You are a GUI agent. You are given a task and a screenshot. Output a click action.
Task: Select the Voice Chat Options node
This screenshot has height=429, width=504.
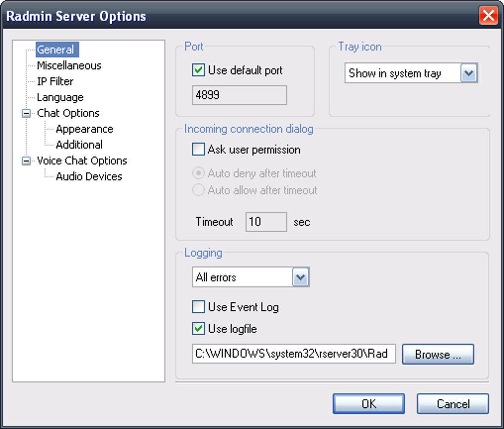pos(82,161)
